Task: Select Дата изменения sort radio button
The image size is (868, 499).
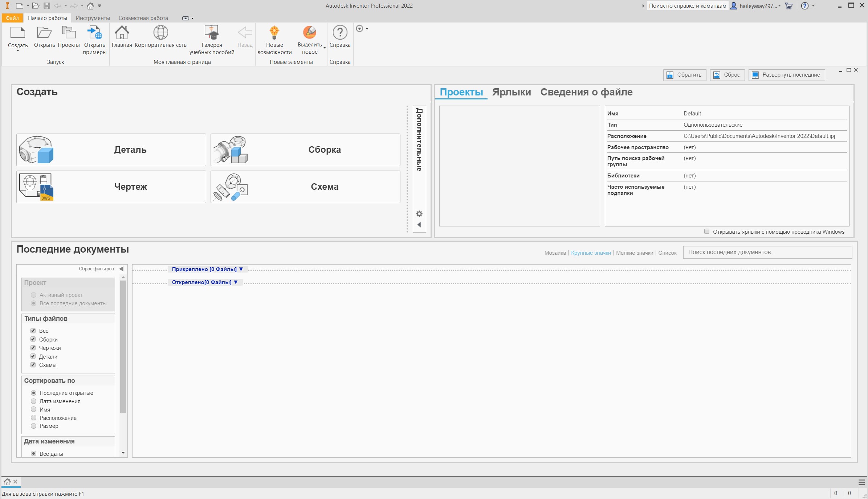Action: (x=34, y=401)
